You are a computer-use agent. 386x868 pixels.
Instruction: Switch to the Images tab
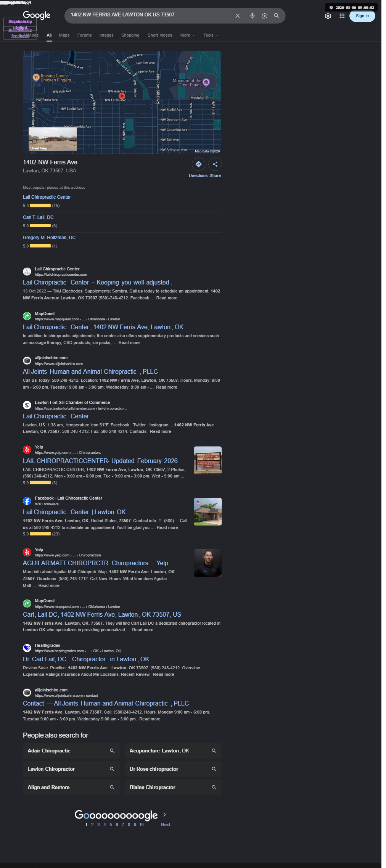106,35
